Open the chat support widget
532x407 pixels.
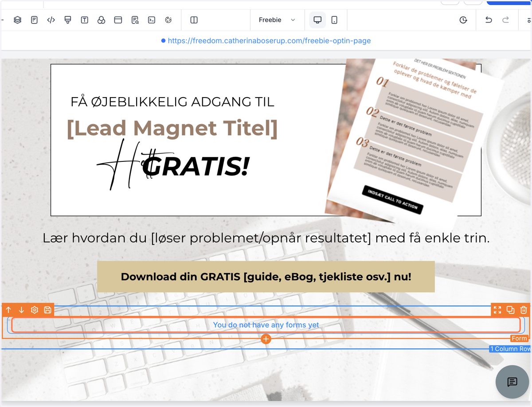point(512,382)
